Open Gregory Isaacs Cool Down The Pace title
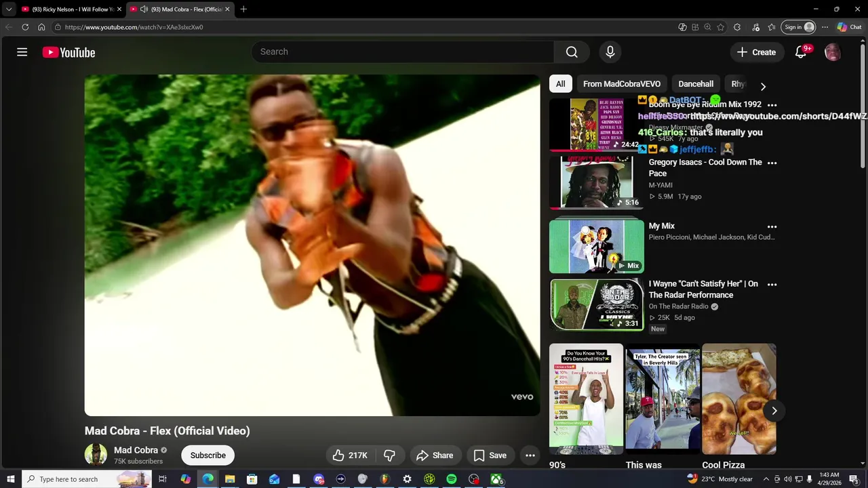 (705, 167)
